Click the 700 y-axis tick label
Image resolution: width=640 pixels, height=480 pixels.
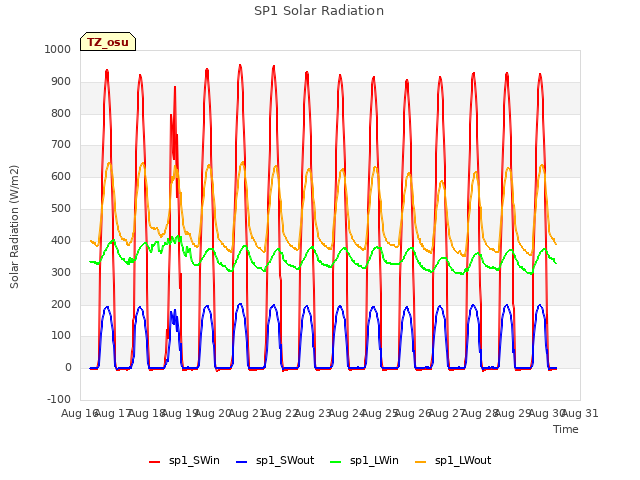[61, 144]
